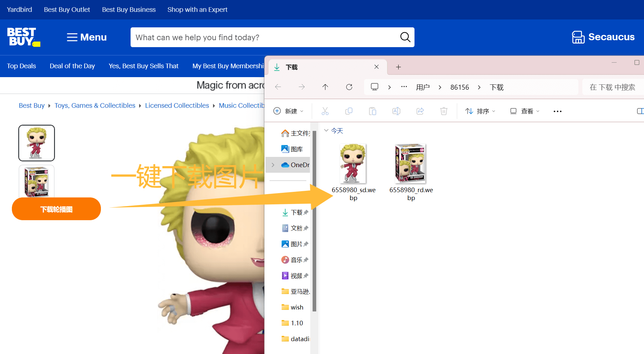
Task: Click the Delete trash icon
Action: point(444,111)
